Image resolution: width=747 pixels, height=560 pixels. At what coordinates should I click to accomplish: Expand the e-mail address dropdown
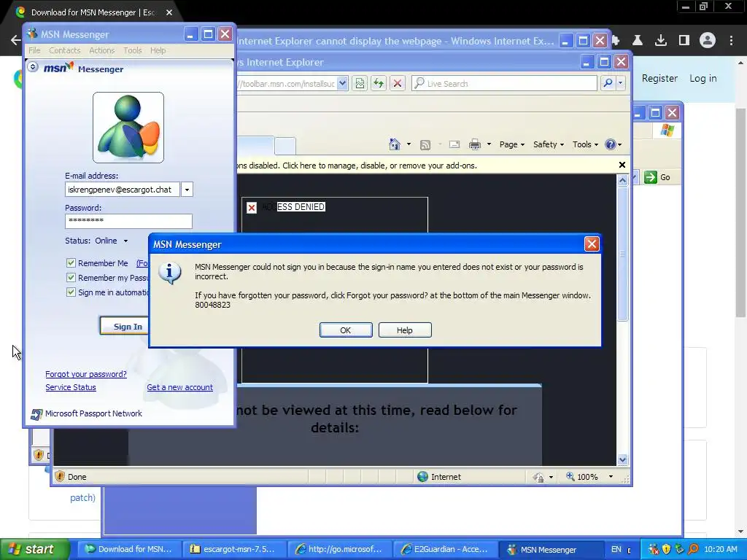point(187,190)
